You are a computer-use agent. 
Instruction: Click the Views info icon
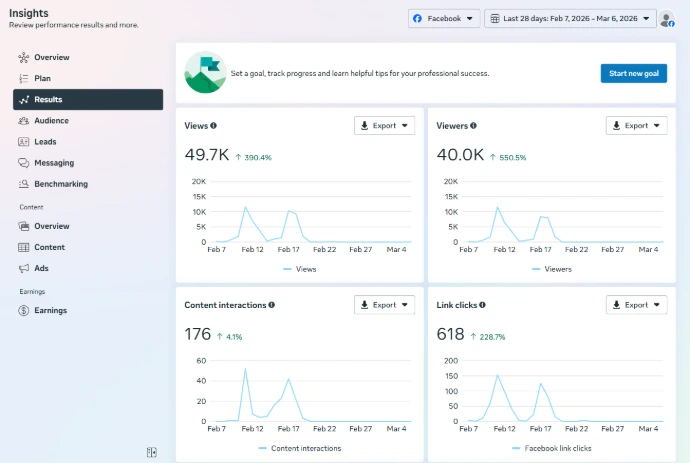click(213, 126)
